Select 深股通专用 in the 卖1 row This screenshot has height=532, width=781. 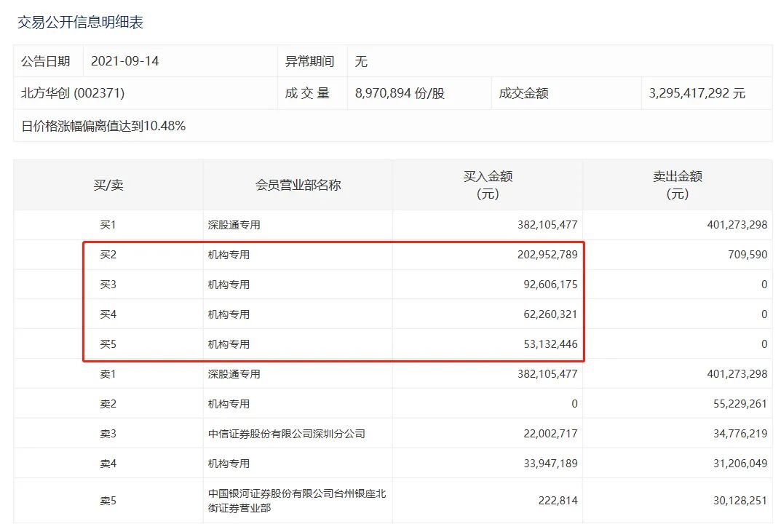tap(234, 374)
